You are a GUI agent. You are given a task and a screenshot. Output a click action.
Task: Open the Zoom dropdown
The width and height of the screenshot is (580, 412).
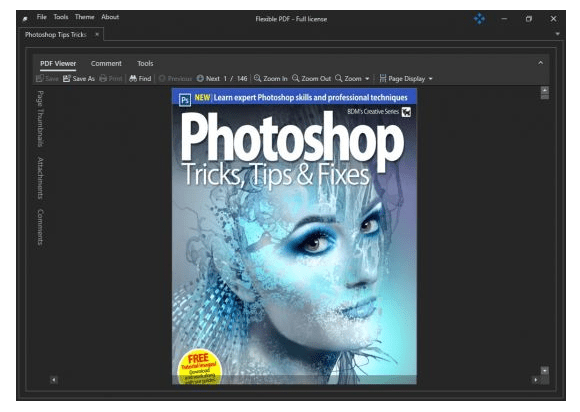pyautogui.click(x=352, y=79)
